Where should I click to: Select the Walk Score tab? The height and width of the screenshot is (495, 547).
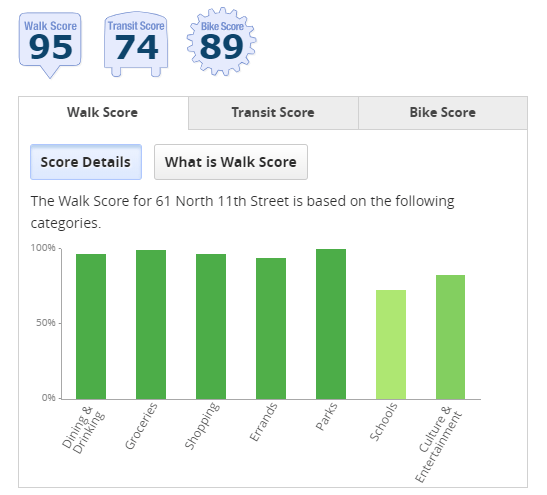pos(103,113)
